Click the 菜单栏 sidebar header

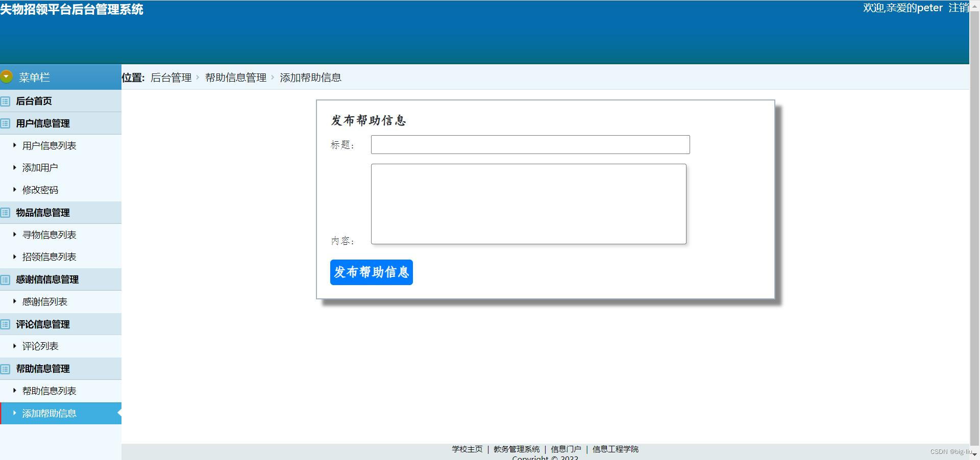(x=61, y=77)
